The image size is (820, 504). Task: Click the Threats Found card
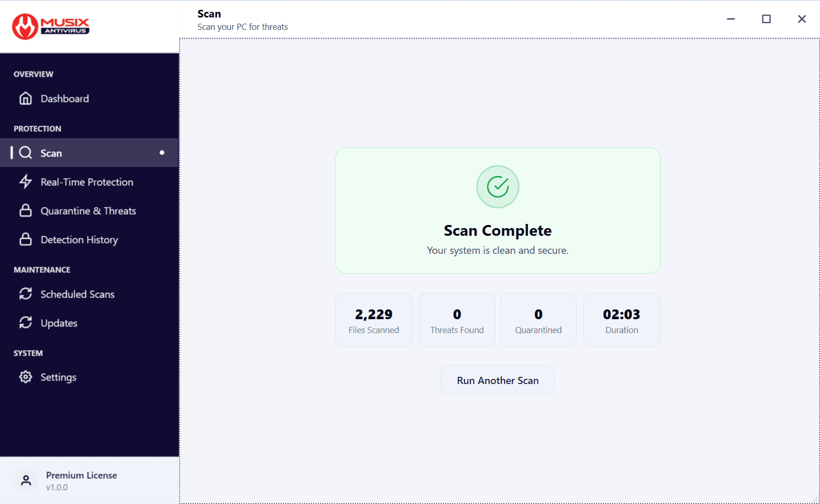tap(457, 320)
